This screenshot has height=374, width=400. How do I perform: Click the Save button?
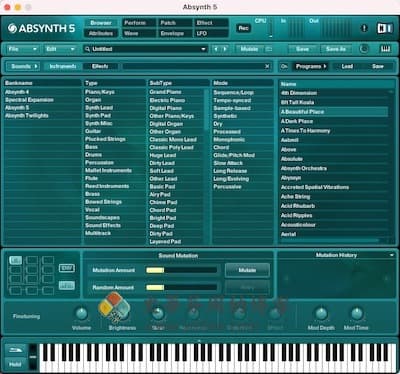pos(303,49)
